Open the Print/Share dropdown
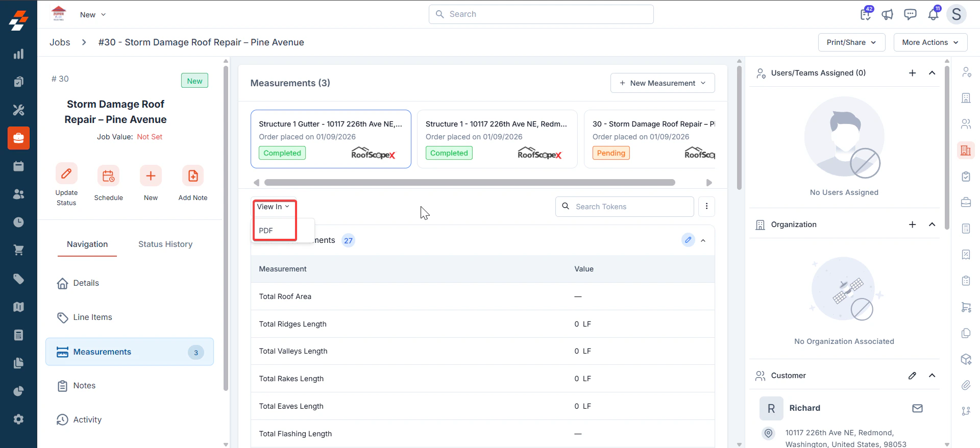980x448 pixels. 851,42
